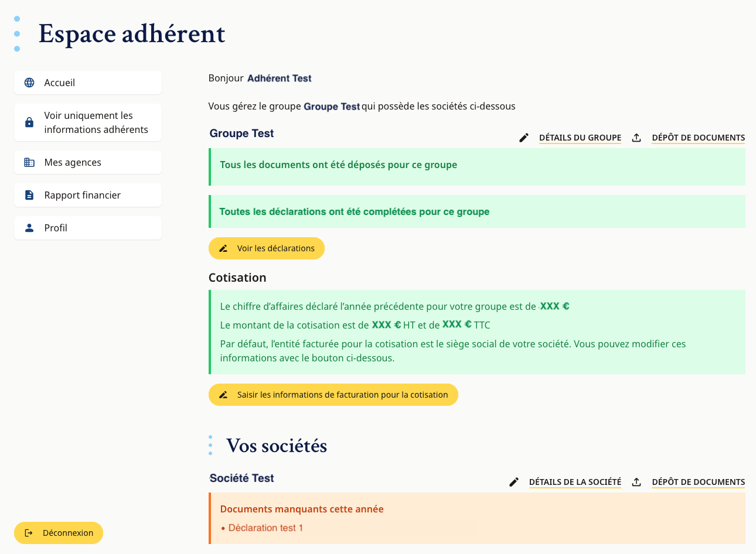Click the pencil icon in Voir les déclarations

(x=223, y=248)
